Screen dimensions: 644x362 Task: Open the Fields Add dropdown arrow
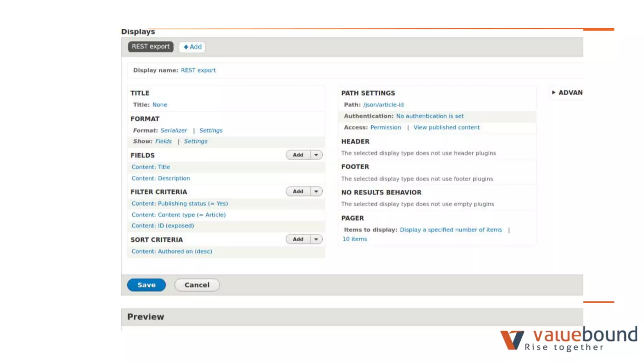(x=316, y=155)
